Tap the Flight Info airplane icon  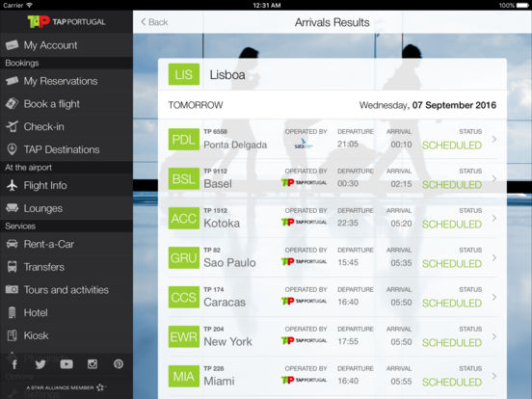(12, 185)
